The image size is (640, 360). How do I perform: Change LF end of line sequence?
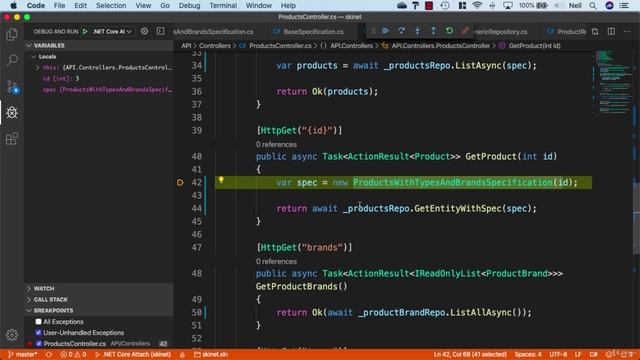(578, 354)
